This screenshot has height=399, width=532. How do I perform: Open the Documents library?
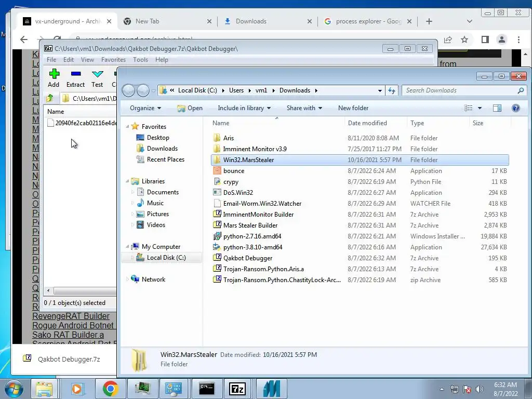(163, 192)
